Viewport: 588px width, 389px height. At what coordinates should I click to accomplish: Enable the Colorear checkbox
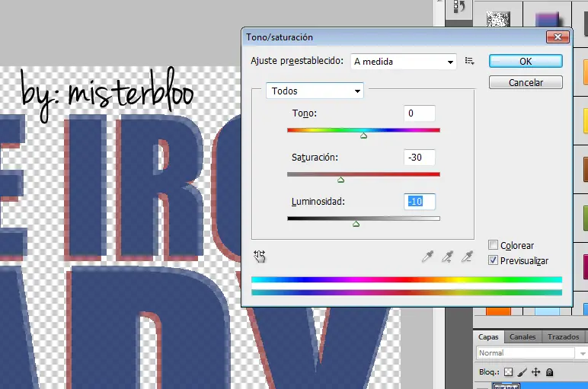[493, 245]
